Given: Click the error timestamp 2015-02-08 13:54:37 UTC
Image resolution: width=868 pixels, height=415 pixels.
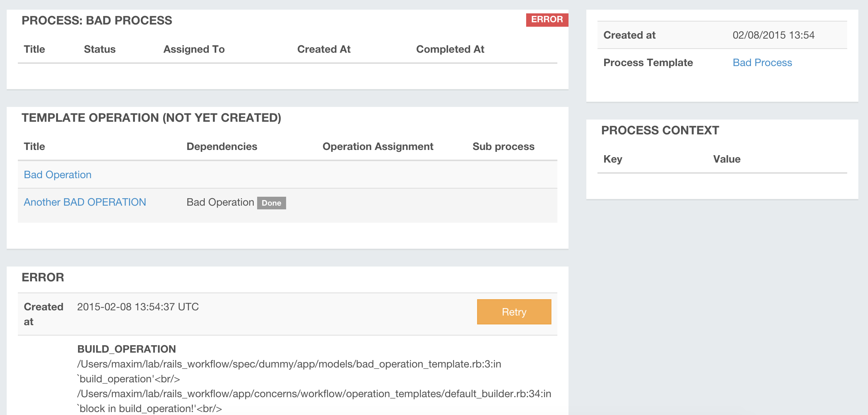Looking at the screenshot, I should tap(138, 307).
